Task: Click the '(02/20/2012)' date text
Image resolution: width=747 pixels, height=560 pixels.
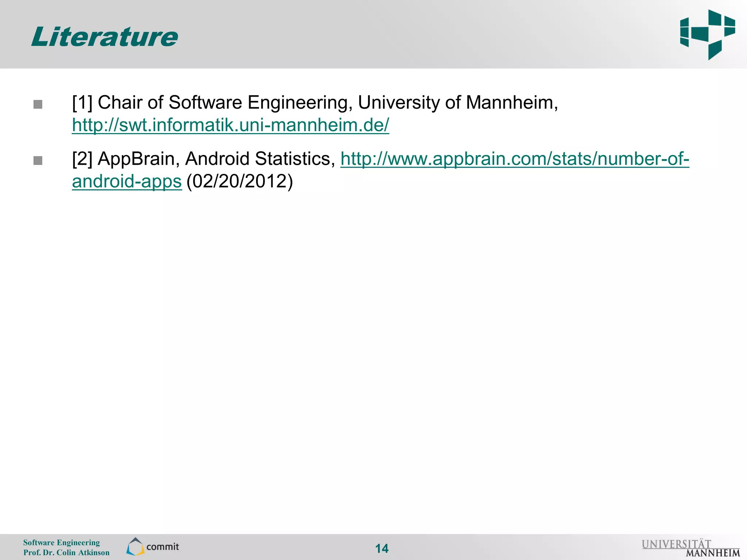Action: point(240,181)
